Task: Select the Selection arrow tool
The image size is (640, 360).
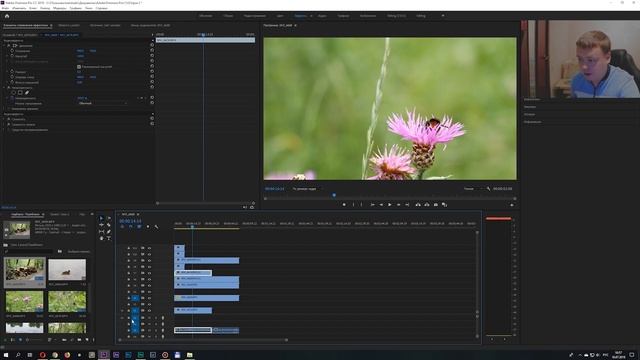Action: [102, 218]
